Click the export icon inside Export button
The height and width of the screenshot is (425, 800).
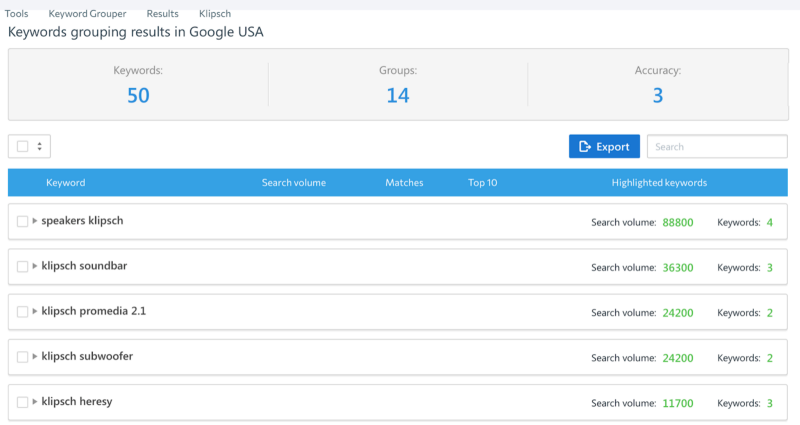[x=585, y=147]
